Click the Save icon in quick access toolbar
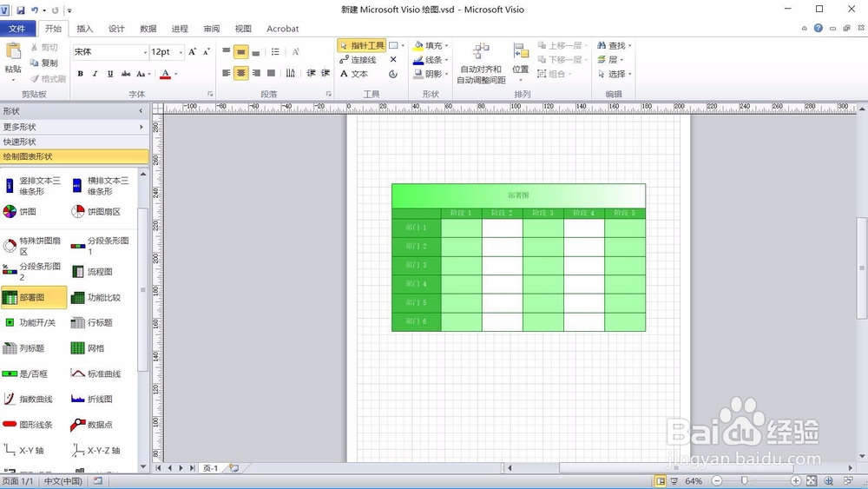This screenshot has height=489, width=868. 21,10
